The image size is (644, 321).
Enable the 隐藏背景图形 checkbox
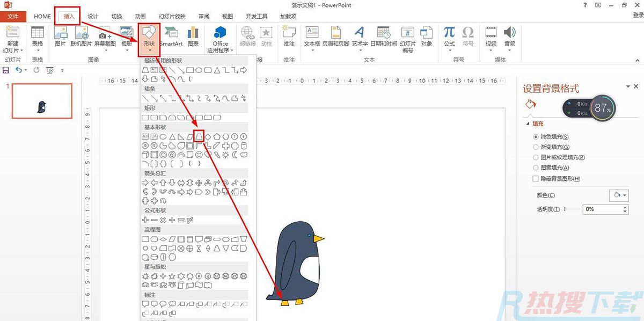(x=536, y=179)
